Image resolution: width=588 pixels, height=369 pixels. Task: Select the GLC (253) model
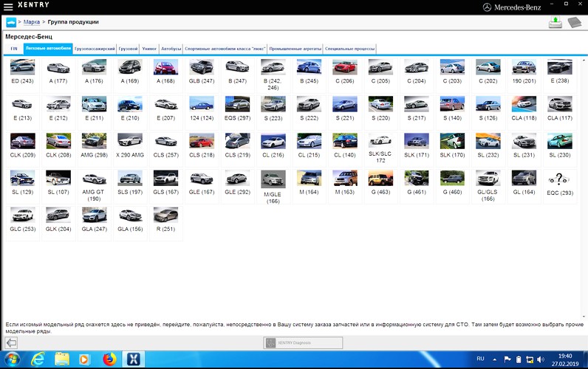tap(22, 222)
